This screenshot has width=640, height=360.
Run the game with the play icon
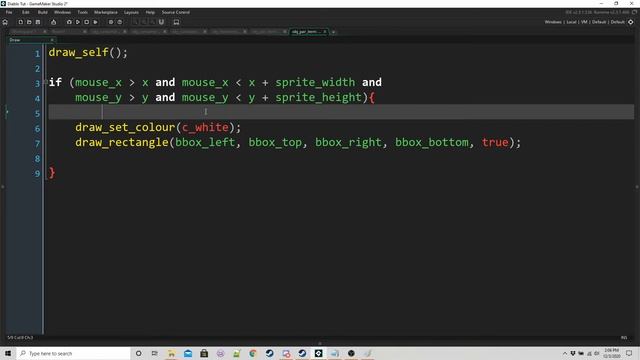78,22
